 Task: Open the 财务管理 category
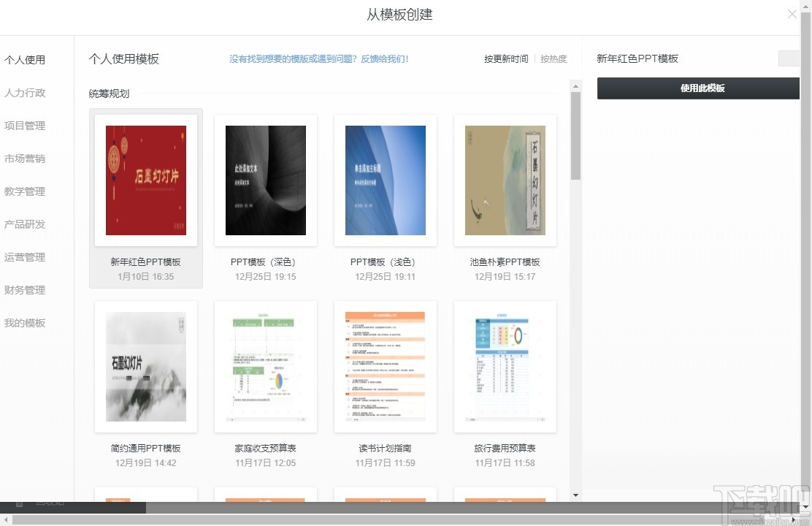point(25,290)
